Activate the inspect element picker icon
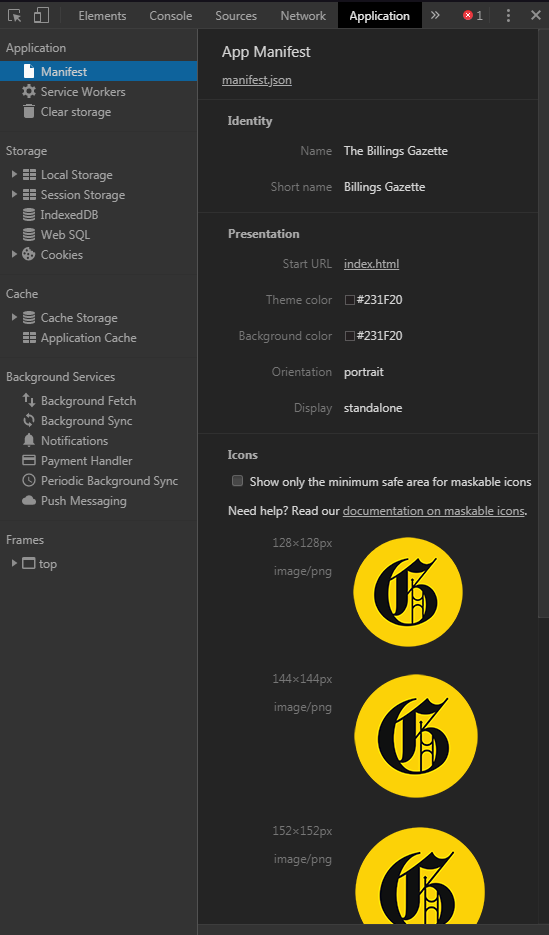The image size is (549, 935). [15, 16]
